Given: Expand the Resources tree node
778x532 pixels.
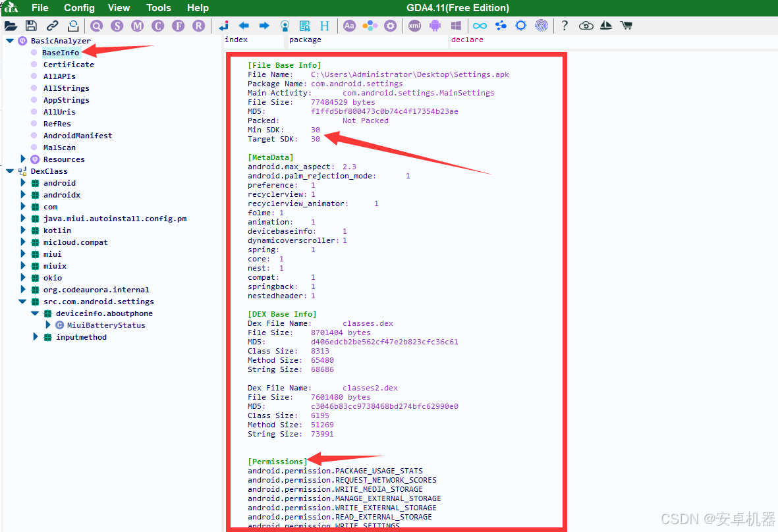Looking at the screenshot, I should (23, 159).
